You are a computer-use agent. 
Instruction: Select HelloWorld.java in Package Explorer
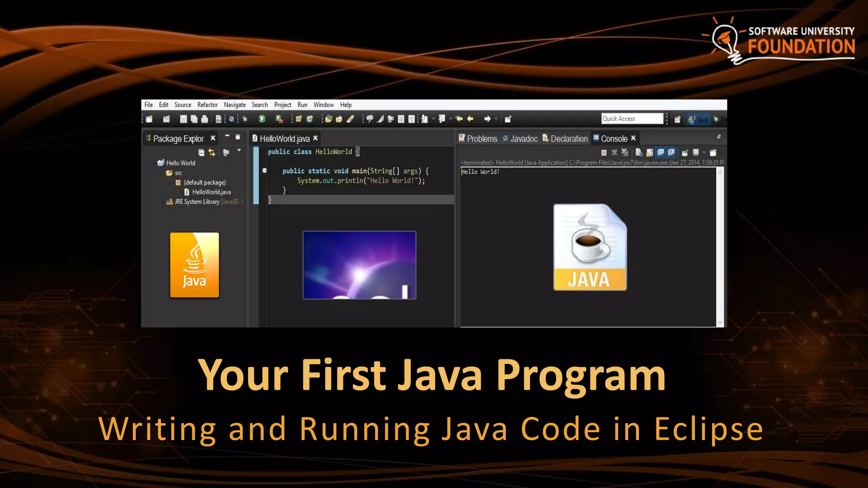pos(207,192)
